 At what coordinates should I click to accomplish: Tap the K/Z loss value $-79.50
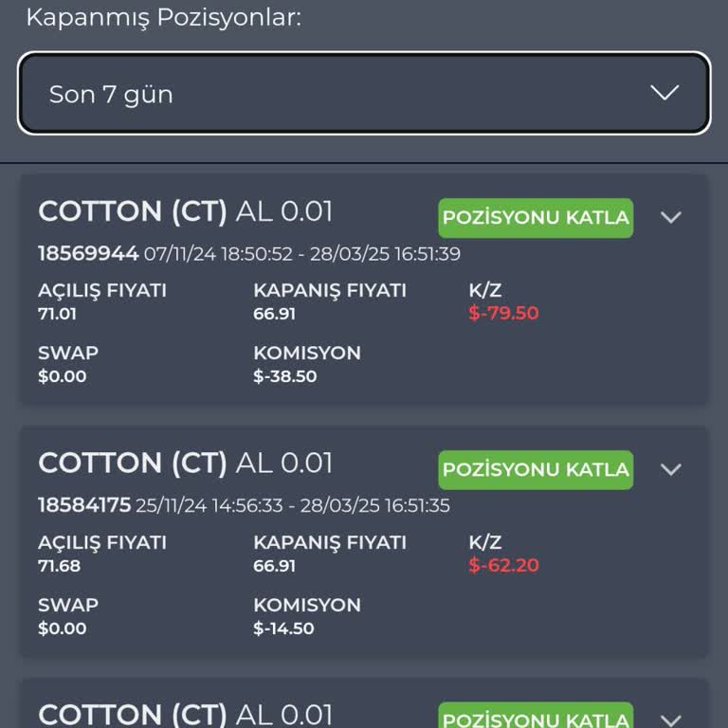pyautogui.click(x=503, y=314)
